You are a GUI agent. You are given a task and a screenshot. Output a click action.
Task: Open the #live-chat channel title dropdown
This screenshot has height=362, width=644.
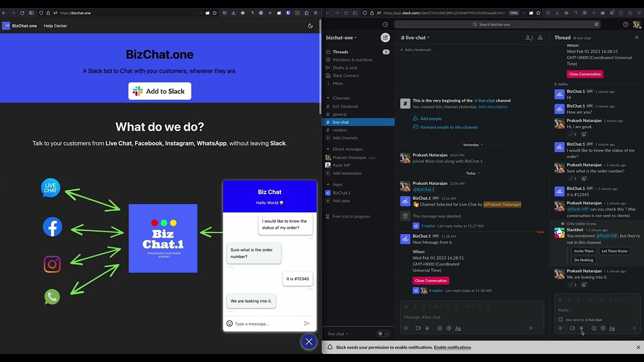(x=416, y=38)
